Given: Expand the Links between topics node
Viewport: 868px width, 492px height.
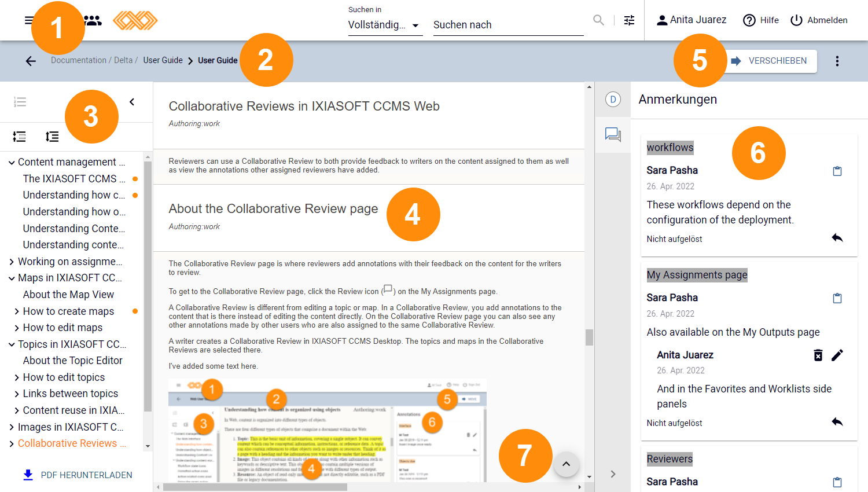Looking at the screenshot, I should click(17, 394).
